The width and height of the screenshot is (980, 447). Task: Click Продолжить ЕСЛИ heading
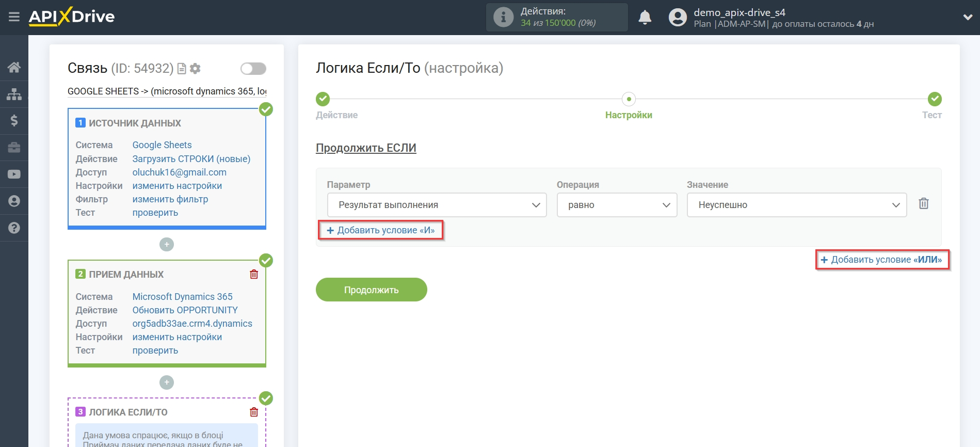pyautogui.click(x=366, y=148)
